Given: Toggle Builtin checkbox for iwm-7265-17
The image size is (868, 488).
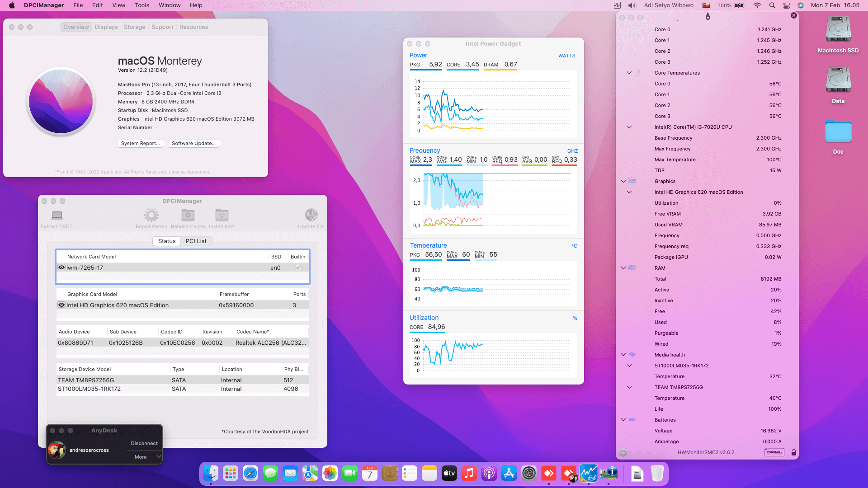Looking at the screenshot, I should pos(298,267).
